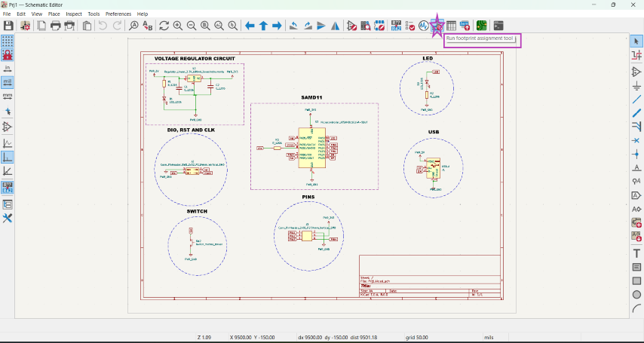Select the Add Bus tool
Screen dimensions: 644x343
(x=636, y=113)
